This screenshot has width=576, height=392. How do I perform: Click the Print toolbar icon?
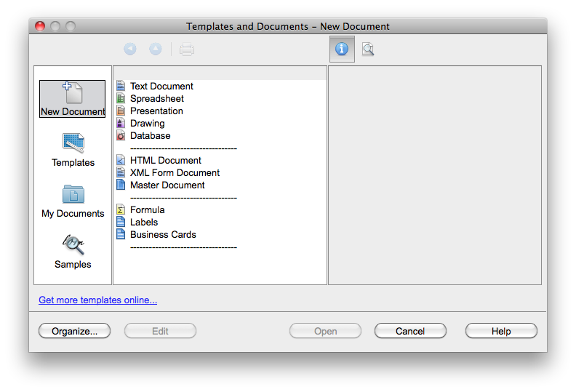187,49
